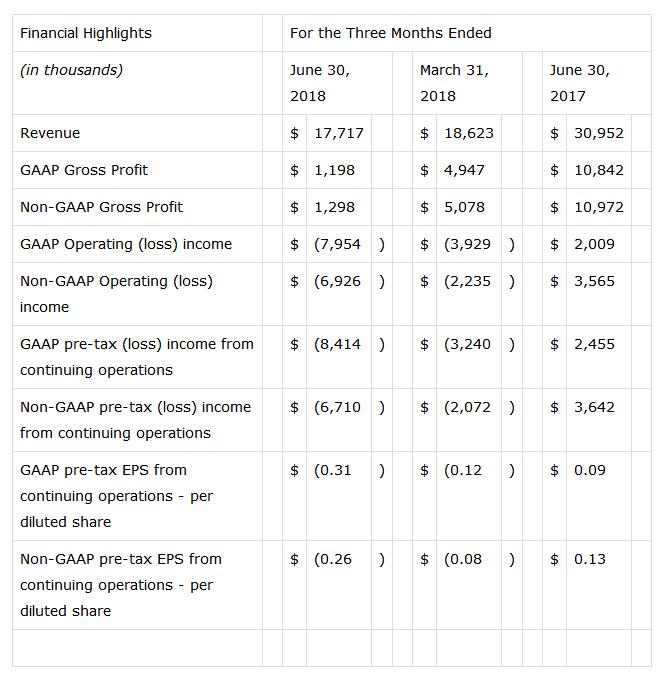Select the revenue value 30,952
666x676 pixels.
point(599,133)
